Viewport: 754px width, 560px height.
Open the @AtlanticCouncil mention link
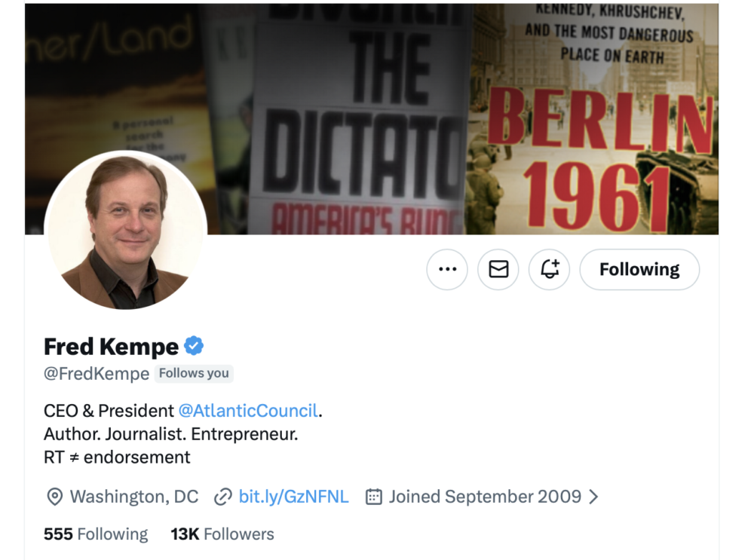point(248,411)
